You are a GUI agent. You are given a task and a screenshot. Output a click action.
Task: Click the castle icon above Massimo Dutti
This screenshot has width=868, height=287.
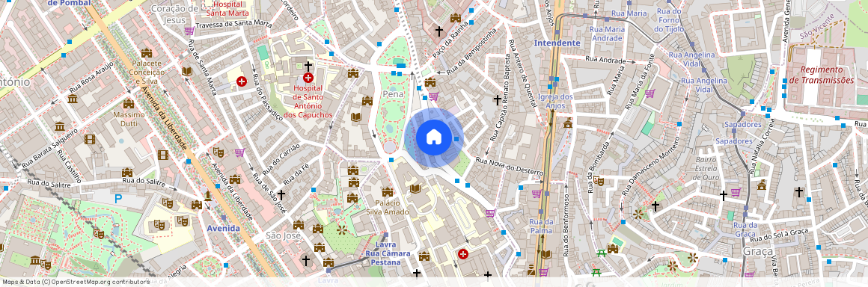(x=129, y=104)
